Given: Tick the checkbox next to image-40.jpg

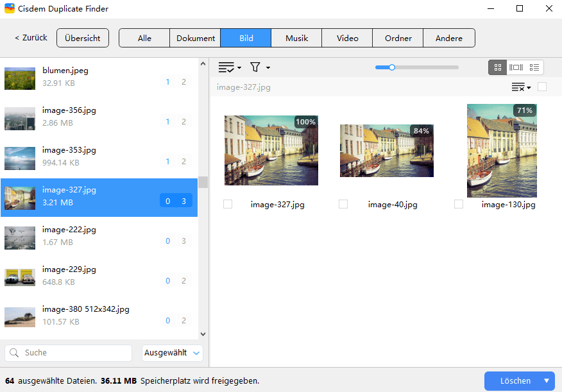Looking at the screenshot, I should pyautogui.click(x=343, y=204).
